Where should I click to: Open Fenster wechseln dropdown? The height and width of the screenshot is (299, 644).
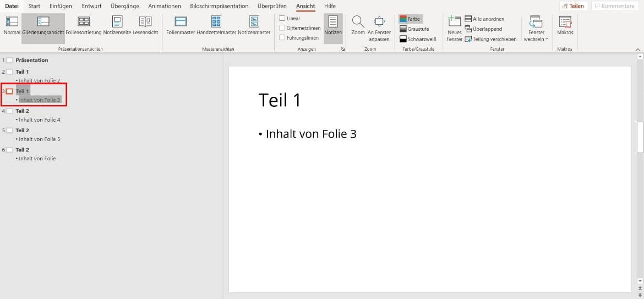[536, 28]
